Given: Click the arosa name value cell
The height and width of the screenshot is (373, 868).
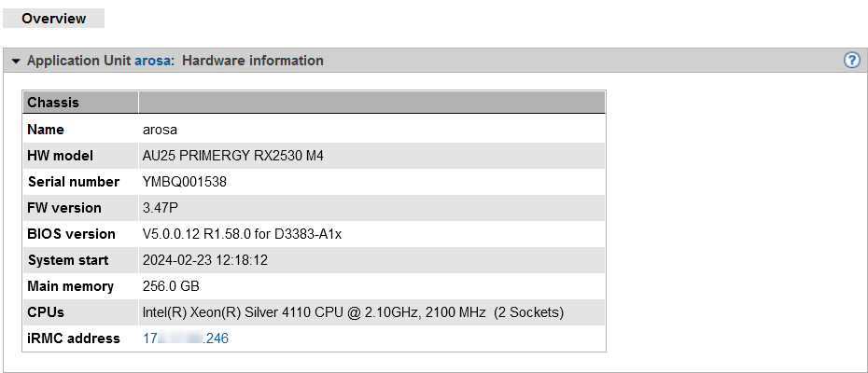Looking at the screenshot, I should coord(160,130).
